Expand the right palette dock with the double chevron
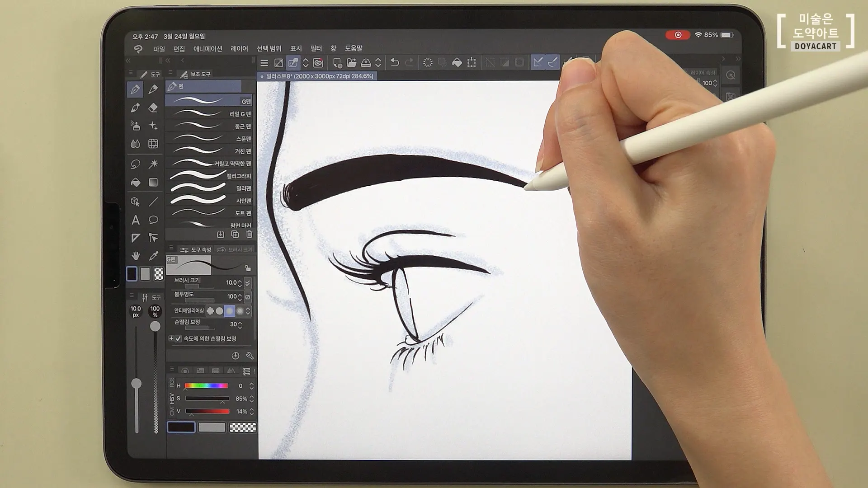Viewport: 868px width, 488px height. click(738, 59)
